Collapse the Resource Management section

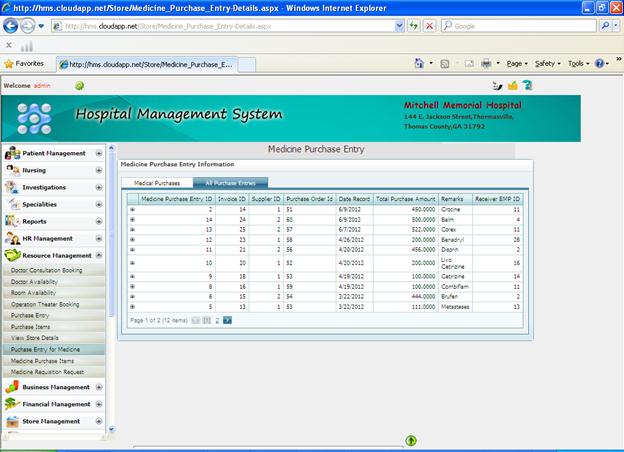tap(99, 256)
